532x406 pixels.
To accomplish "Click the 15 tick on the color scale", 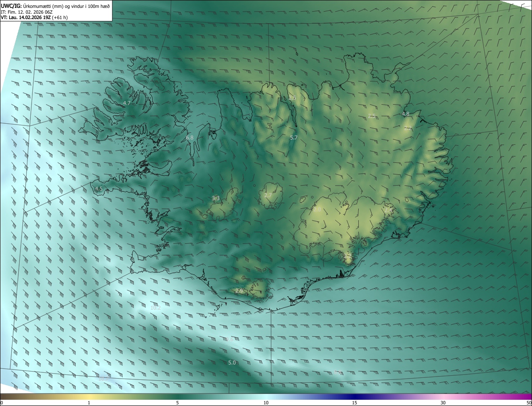I will (355, 403).
